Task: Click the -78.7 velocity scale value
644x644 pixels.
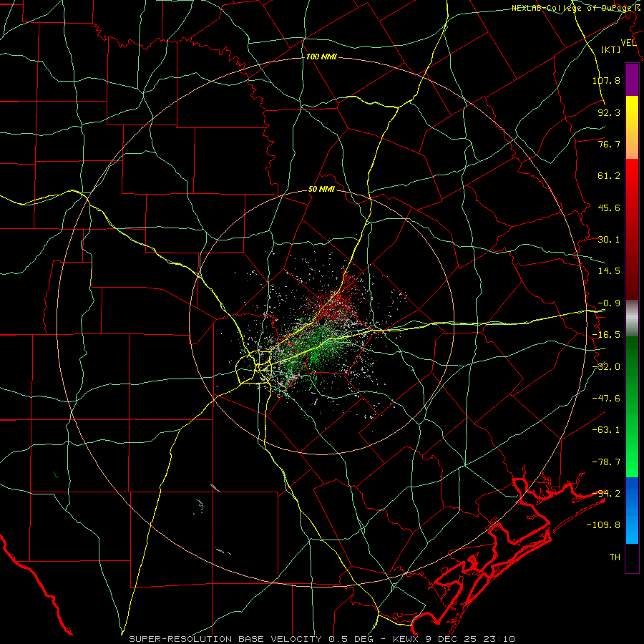Action: 606,462
